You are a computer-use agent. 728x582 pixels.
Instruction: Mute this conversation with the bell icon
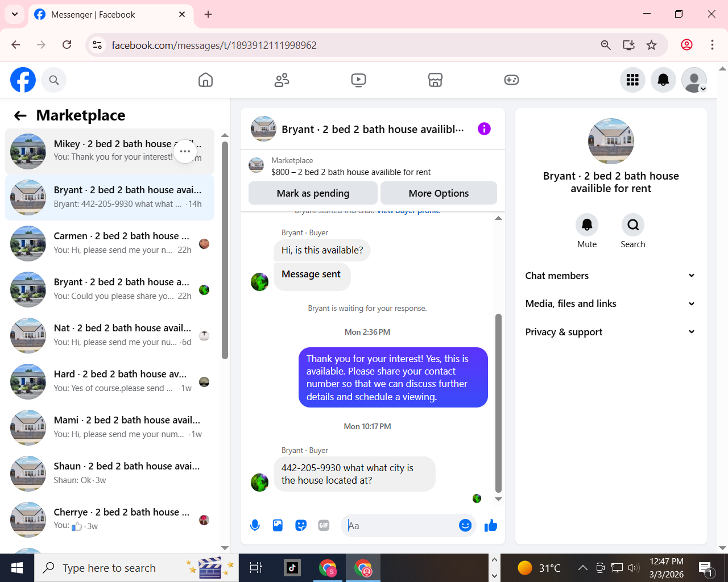pos(587,225)
